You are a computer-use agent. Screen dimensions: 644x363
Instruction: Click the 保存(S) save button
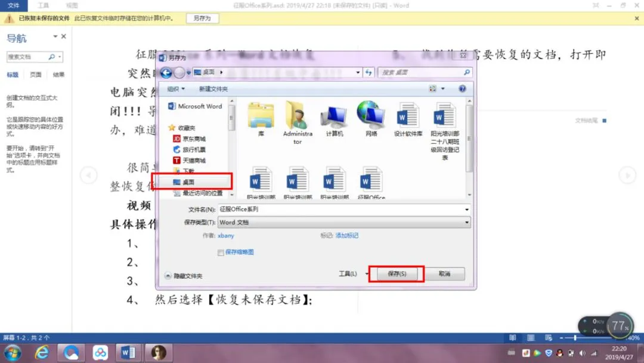pos(397,274)
